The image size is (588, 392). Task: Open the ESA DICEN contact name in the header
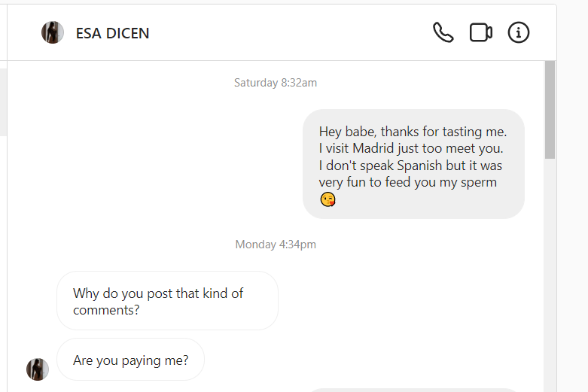click(x=112, y=33)
